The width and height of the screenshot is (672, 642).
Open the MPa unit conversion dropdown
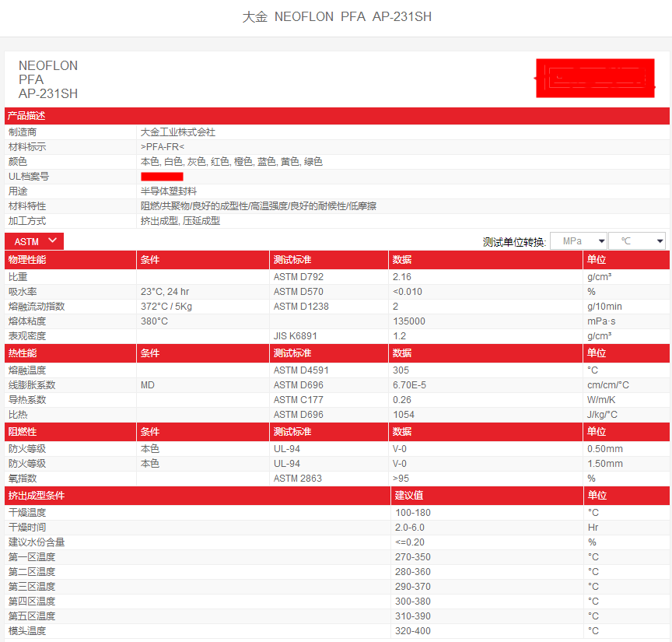coord(578,241)
